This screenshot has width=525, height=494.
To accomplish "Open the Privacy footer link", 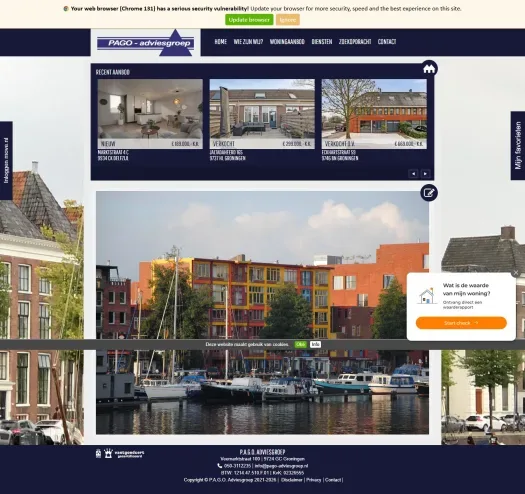I will pyautogui.click(x=313, y=480).
